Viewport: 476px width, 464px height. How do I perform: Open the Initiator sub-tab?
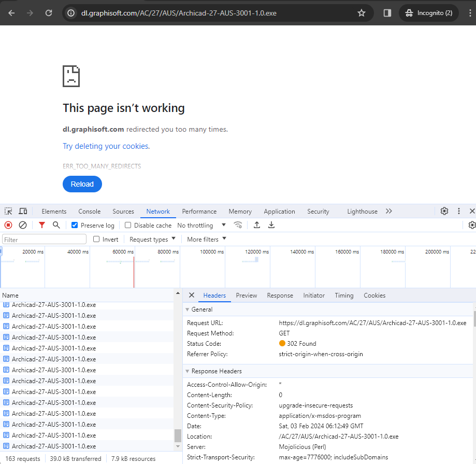(x=314, y=296)
